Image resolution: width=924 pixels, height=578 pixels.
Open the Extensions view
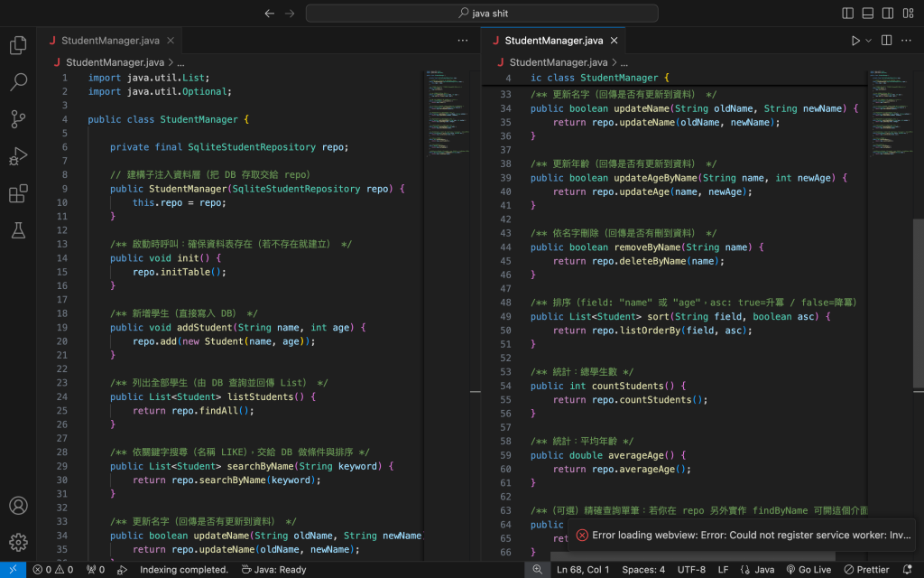18,193
